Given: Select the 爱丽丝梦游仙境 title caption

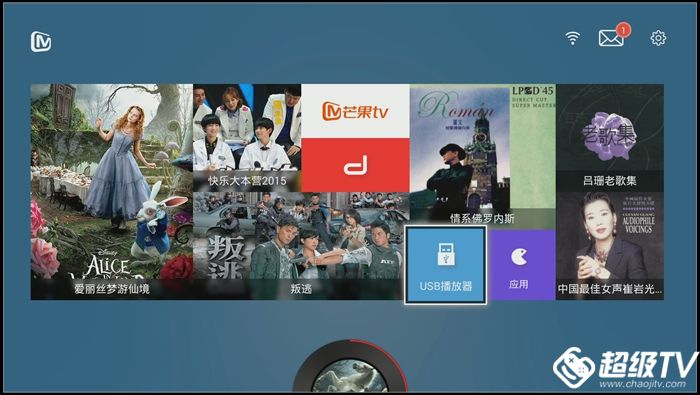Looking at the screenshot, I should [112, 289].
